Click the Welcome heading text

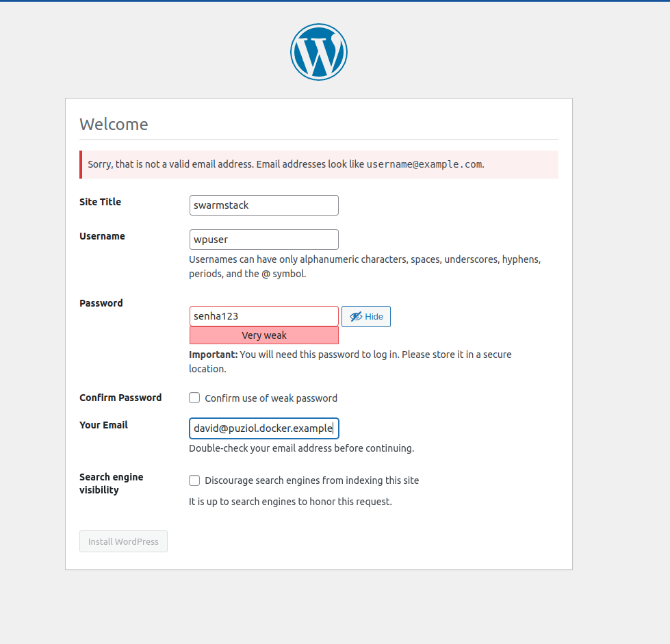click(x=114, y=124)
